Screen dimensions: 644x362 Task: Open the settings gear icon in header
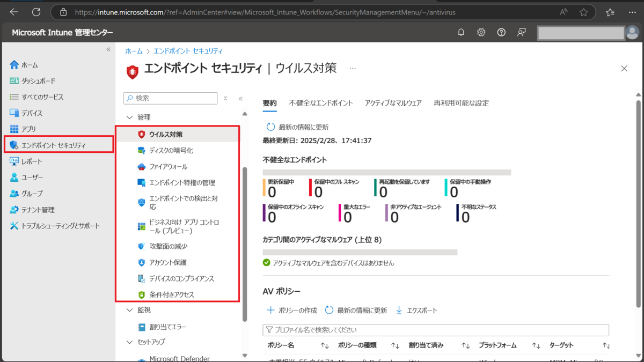coord(481,33)
